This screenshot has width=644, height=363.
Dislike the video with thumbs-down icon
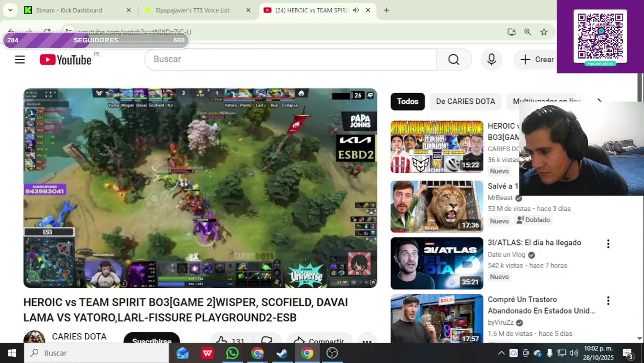(x=267, y=339)
